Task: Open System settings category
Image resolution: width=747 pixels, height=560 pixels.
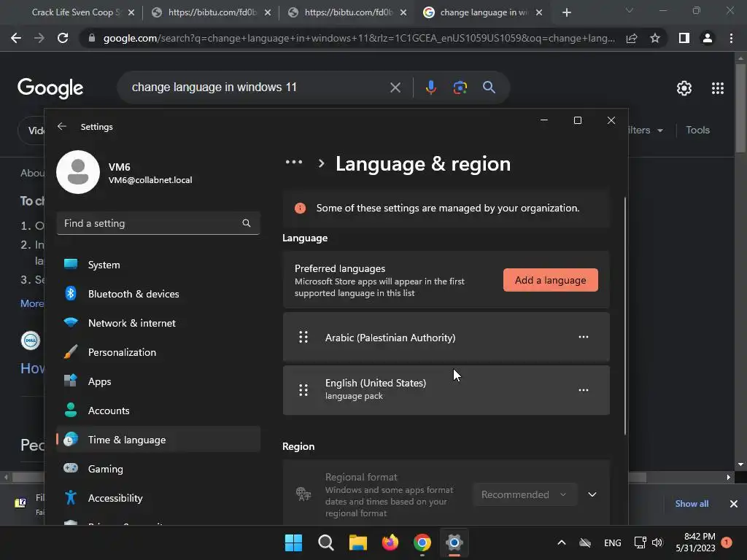Action: 158,265
